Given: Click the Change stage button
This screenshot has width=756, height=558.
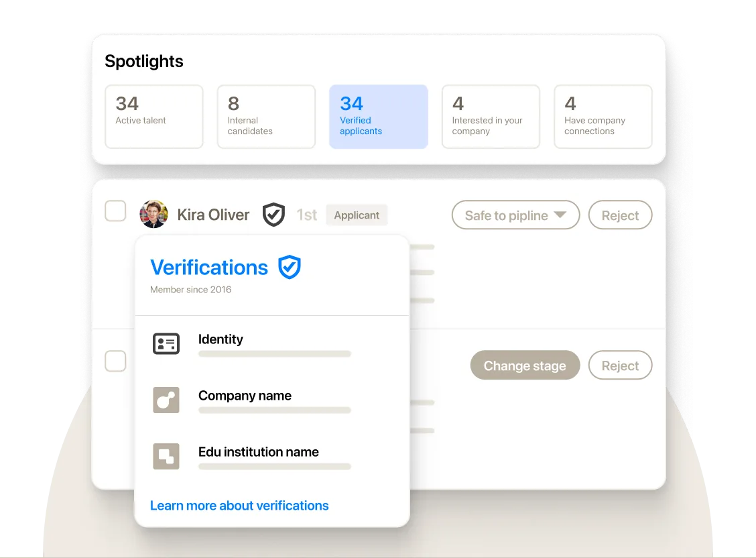Looking at the screenshot, I should point(525,366).
